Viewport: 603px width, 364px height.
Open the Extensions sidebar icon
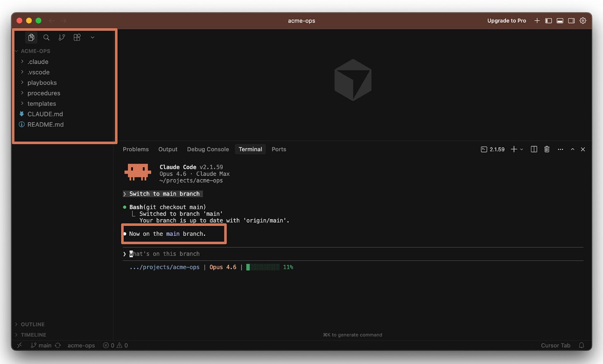[77, 38]
